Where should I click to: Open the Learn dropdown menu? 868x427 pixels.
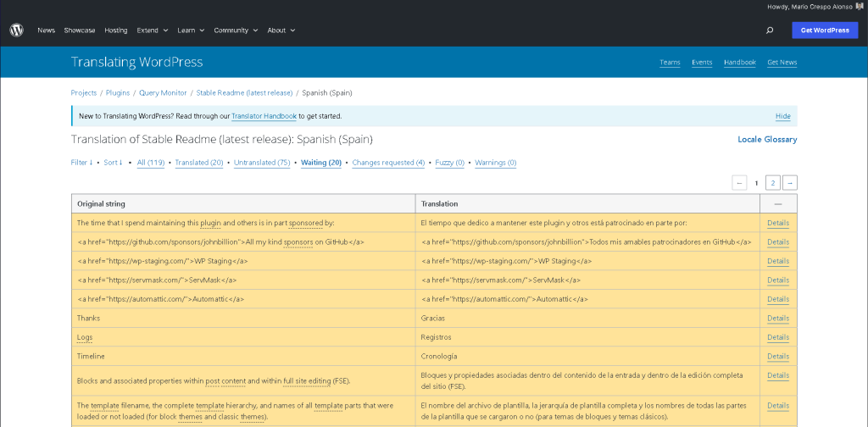pyautogui.click(x=190, y=30)
